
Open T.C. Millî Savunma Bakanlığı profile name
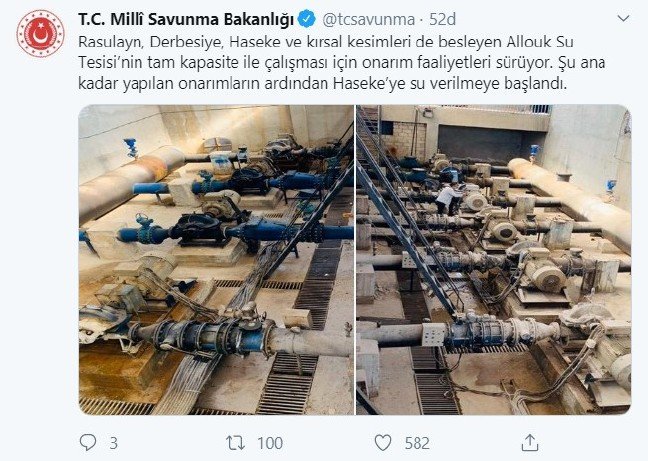tap(186, 19)
